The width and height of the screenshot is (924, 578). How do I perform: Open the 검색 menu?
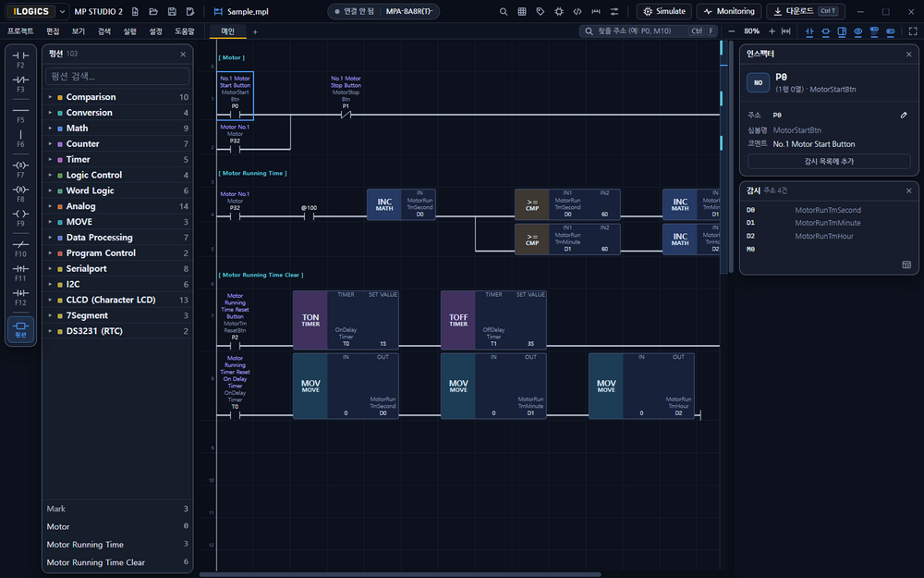pos(104,31)
